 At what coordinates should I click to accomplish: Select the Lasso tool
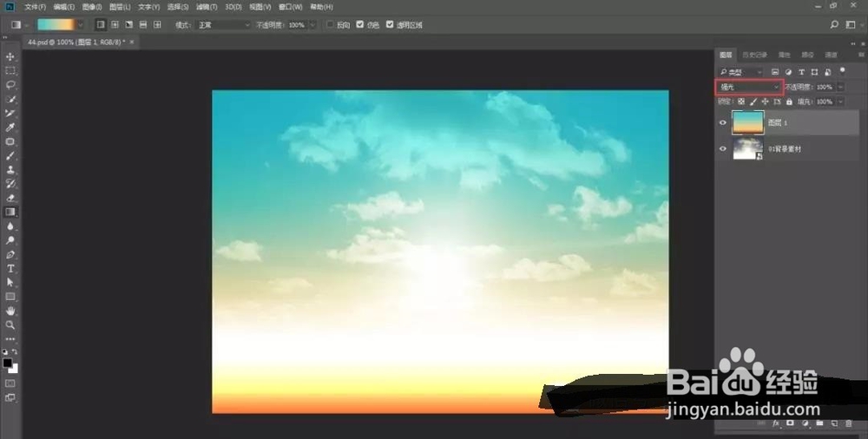10,85
